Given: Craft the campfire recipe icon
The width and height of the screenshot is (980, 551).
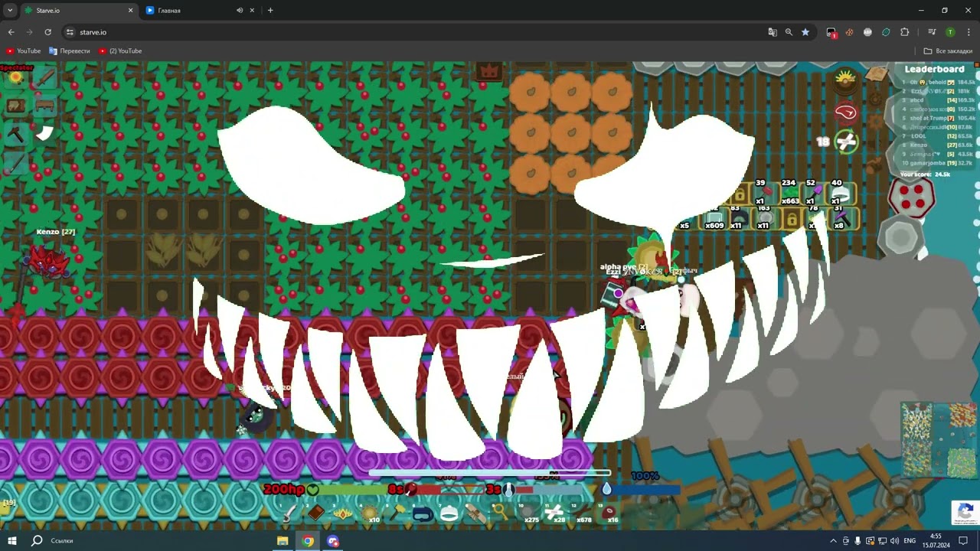Looking at the screenshot, I should [x=16, y=77].
